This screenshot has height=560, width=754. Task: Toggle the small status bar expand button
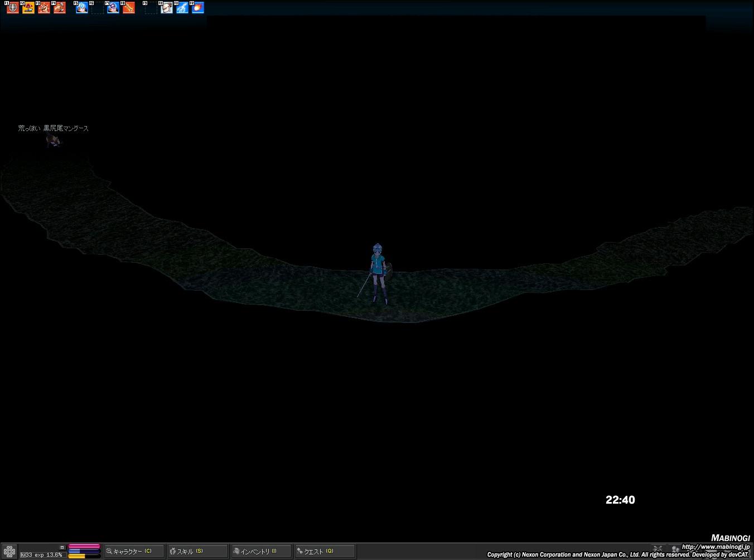tap(62, 547)
